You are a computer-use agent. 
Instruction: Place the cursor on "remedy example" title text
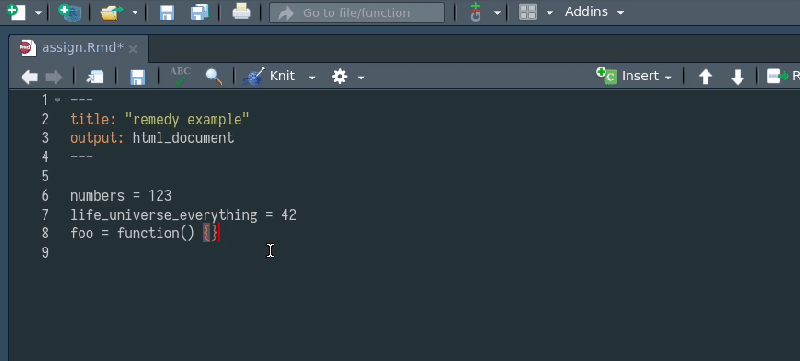click(x=187, y=119)
